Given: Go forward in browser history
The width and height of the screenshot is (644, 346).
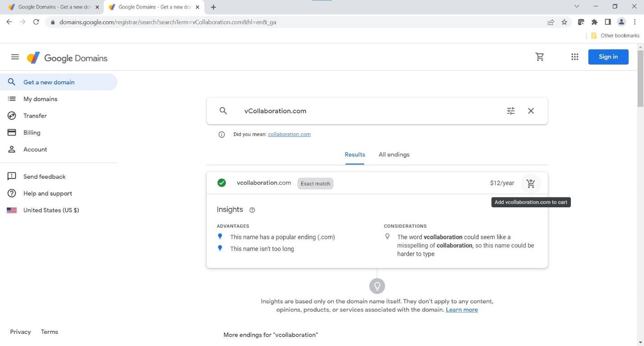Looking at the screenshot, I should pos(23,22).
